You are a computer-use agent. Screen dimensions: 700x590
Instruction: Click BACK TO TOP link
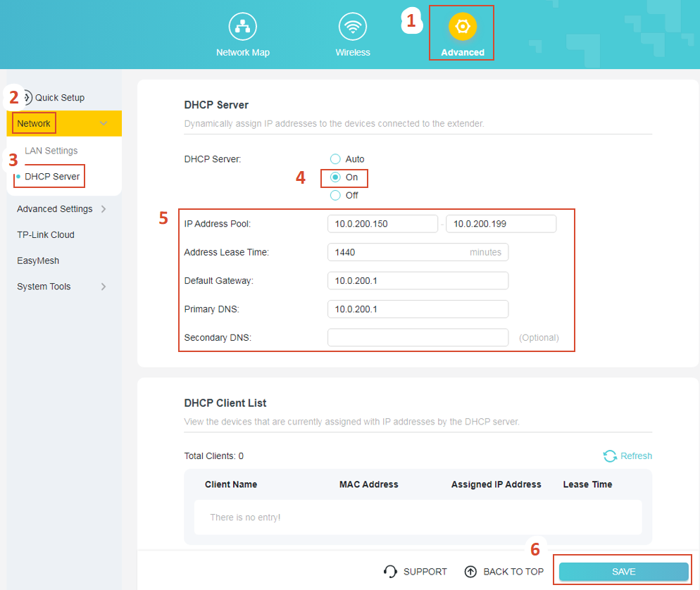click(x=513, y=571)
